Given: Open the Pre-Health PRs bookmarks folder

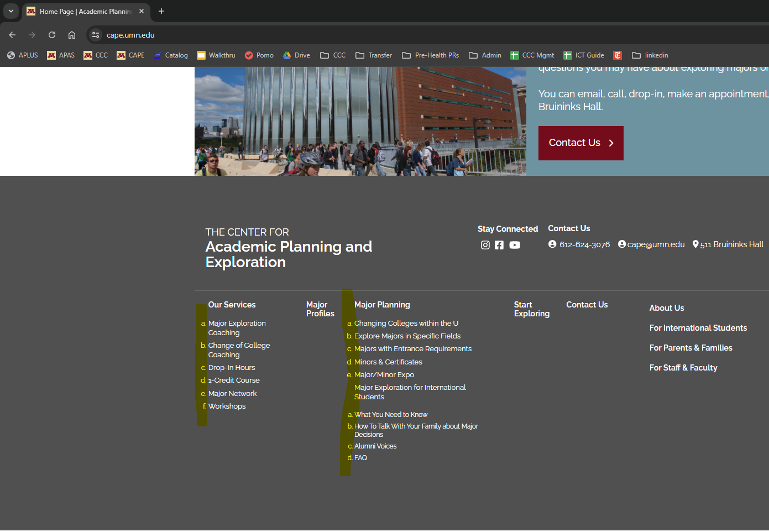Looking at the screenshot, I should pyautogui.click(x=430, y=55).
